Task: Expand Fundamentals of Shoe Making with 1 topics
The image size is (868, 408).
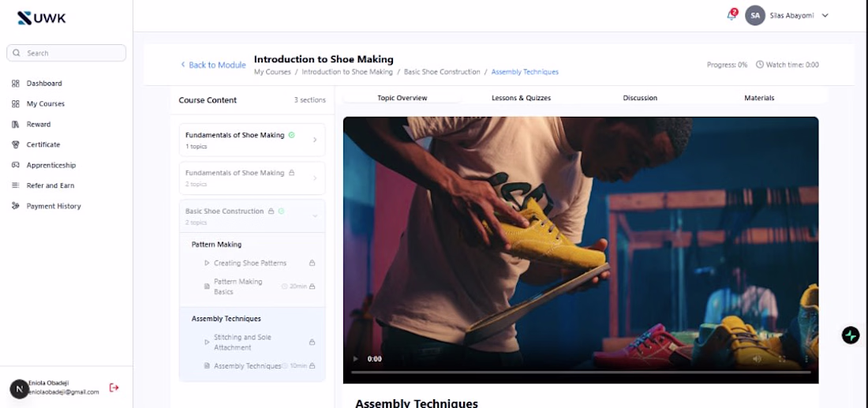Action: [252, 140]
